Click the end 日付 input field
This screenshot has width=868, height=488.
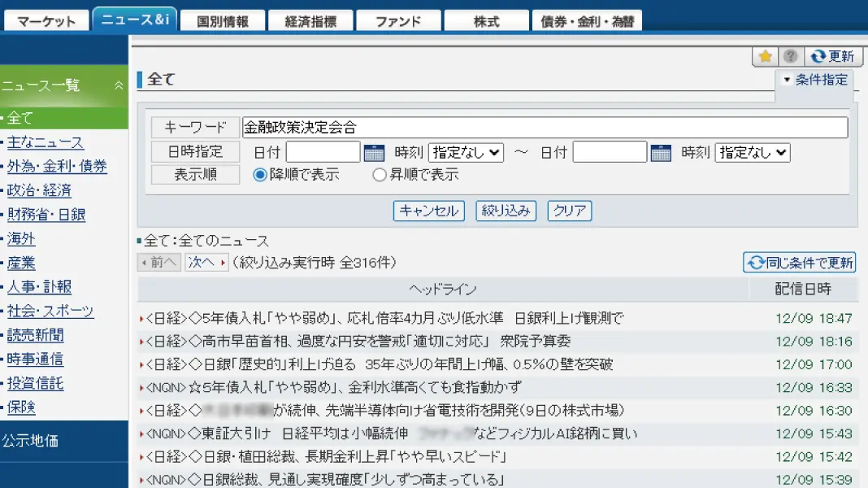click(610, 152)
